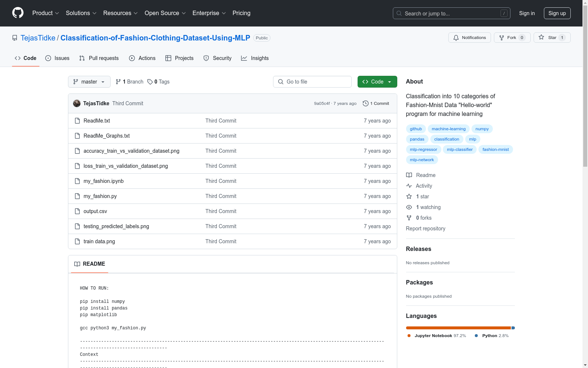
Task: Switch to the Projects tab
Action: 179,58
